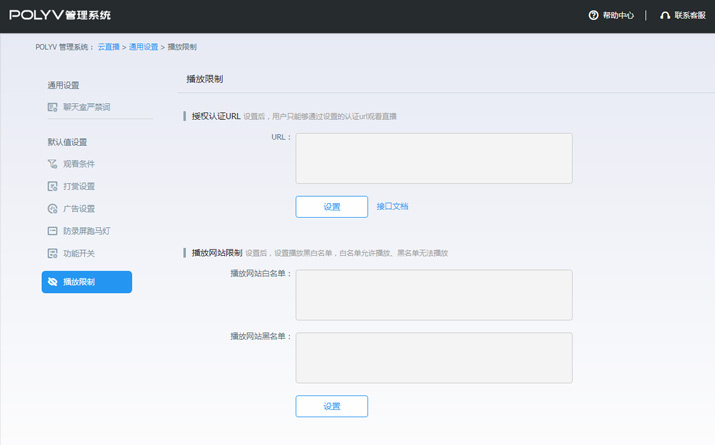The width and height of the screenshot is (715, 445).
Task: Click the function switch icon
Action: click(53, 254)
